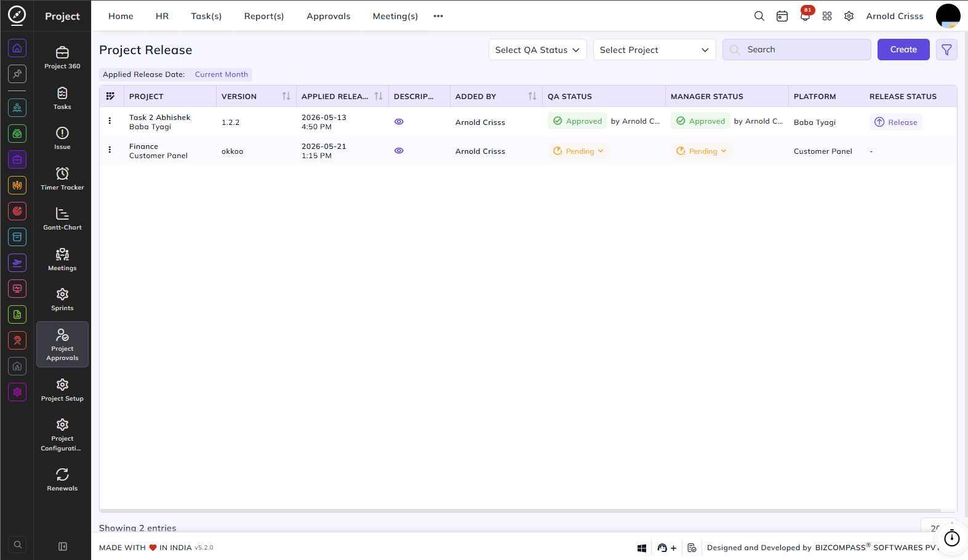Click the red target module icon
Screen dimensions: 968x560
point(17,211)
